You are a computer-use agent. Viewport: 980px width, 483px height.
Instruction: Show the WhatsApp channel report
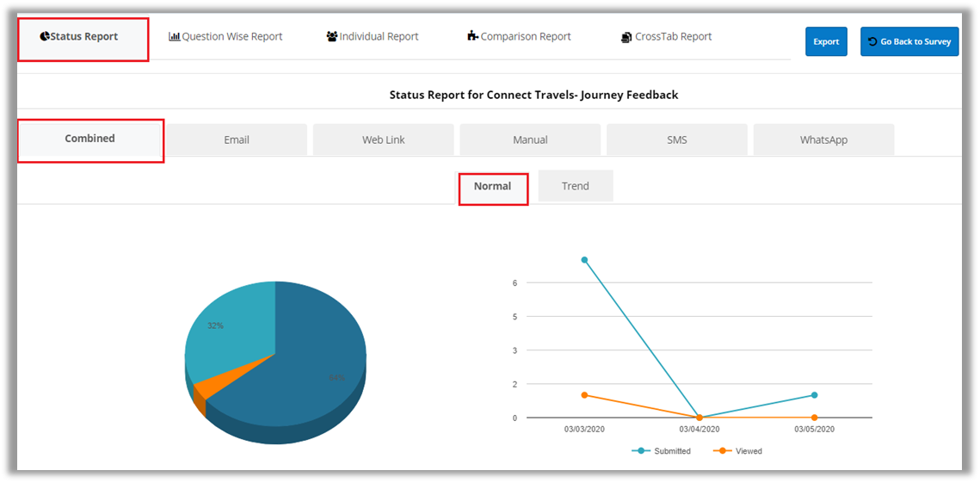coord(823,139)
